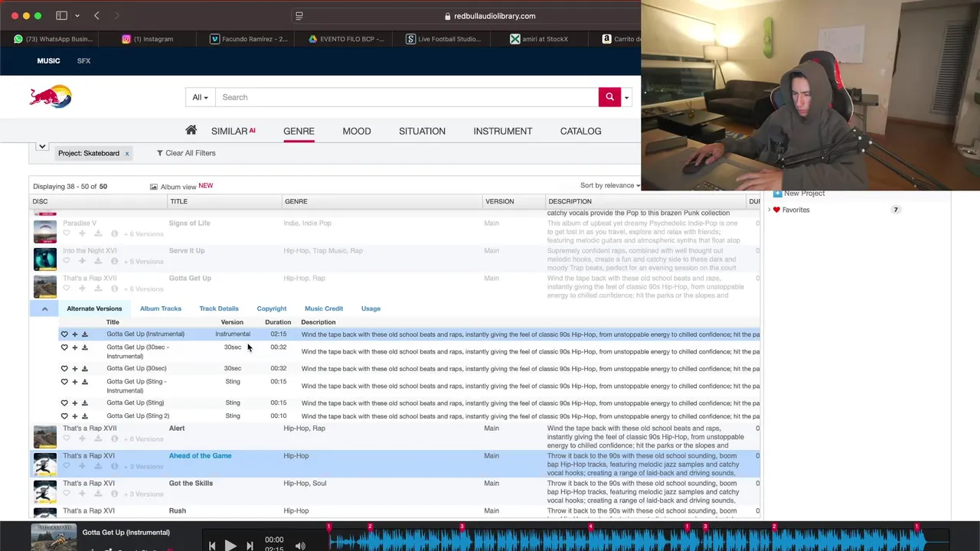The height and width of the screenshot is (551, 980).
Task: Open the Usage tab
Action: pos(371,308)
